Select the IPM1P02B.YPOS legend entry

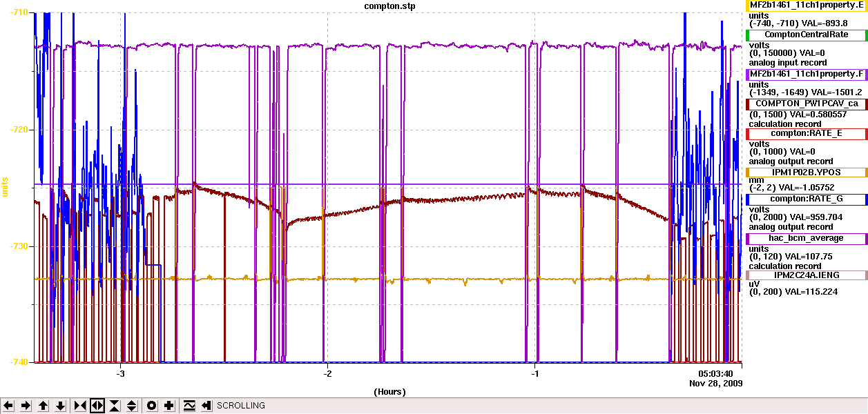click(807, 172)
